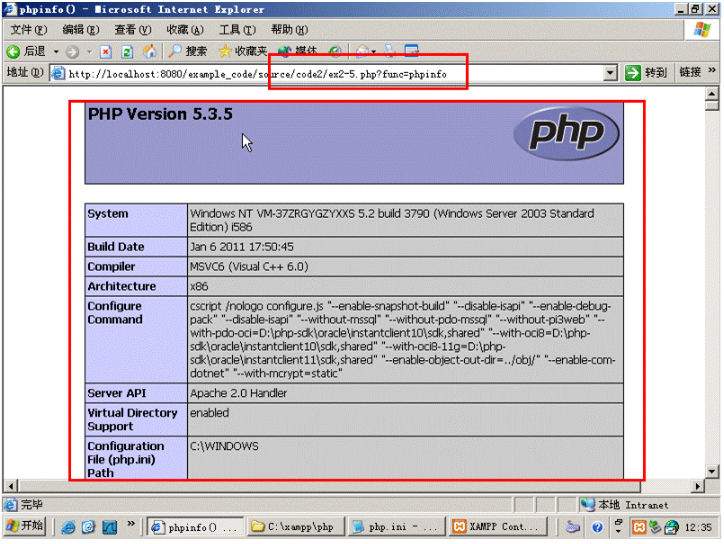Refresh the page with the green arrows icon

pos(127,52)
